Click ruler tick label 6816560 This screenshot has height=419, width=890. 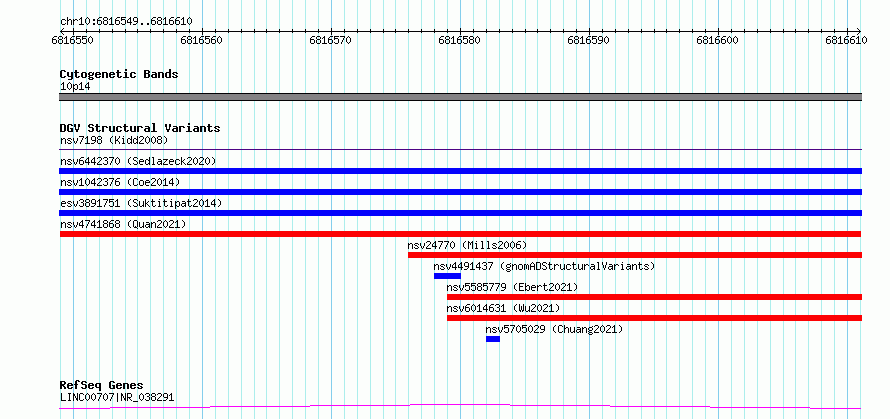tap(202, 40)
